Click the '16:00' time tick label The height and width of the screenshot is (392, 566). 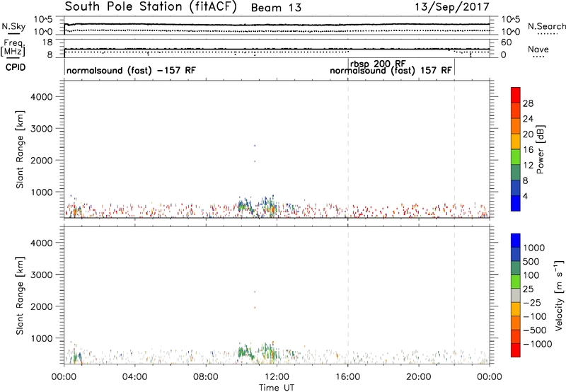(x=347, y=377)
